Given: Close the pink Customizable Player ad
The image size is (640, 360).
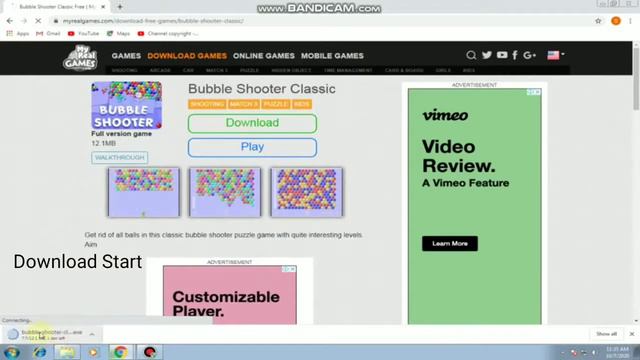Looking at the screenshot, I should [293, 269].
